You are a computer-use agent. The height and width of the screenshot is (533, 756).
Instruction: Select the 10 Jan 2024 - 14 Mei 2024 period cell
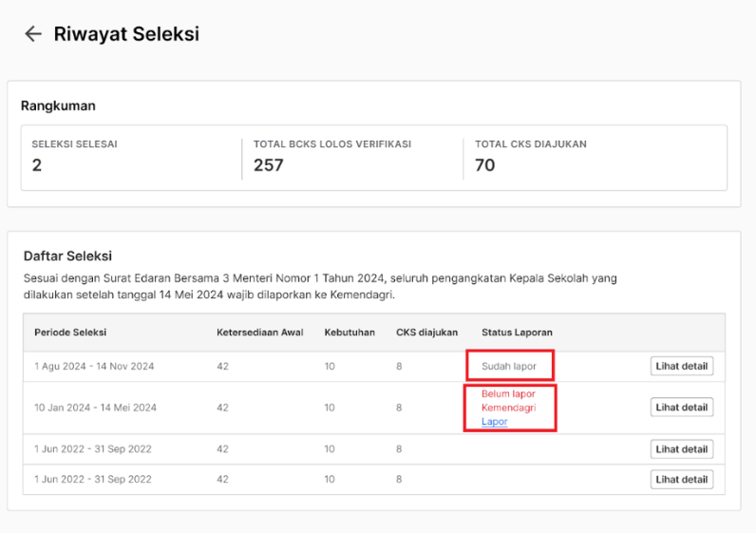tap(96, 408)
